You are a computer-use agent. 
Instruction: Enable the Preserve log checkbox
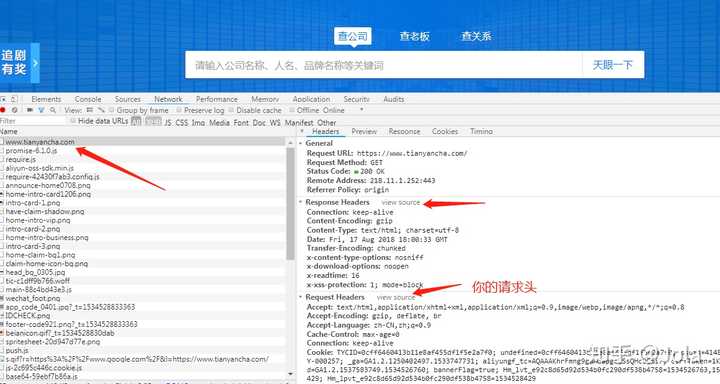tap(179, 110)
